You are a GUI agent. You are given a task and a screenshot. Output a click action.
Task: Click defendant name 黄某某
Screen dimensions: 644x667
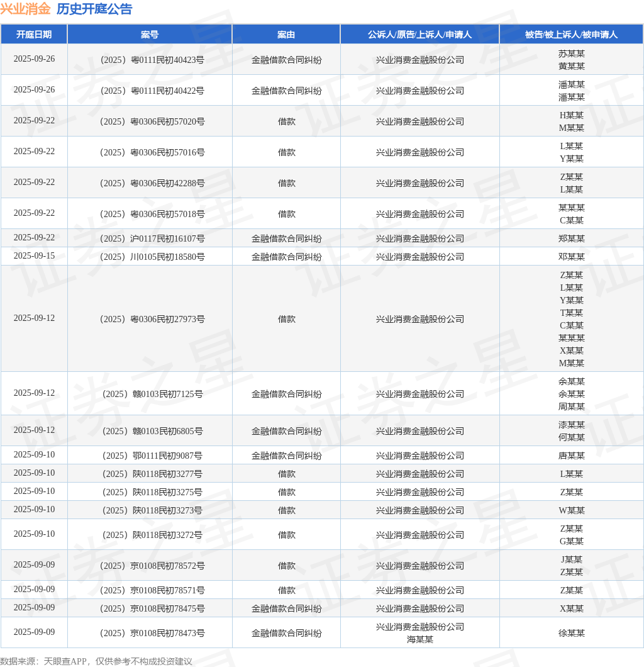571,66
